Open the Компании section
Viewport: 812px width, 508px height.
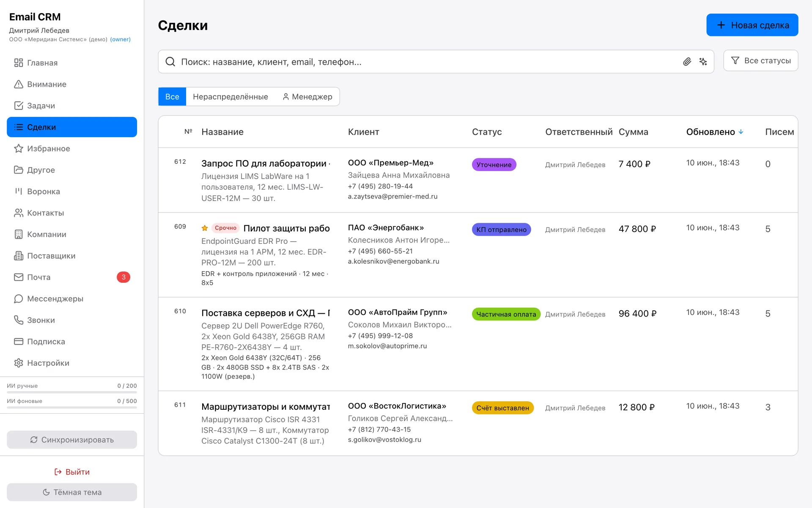(x=72, y=234)
